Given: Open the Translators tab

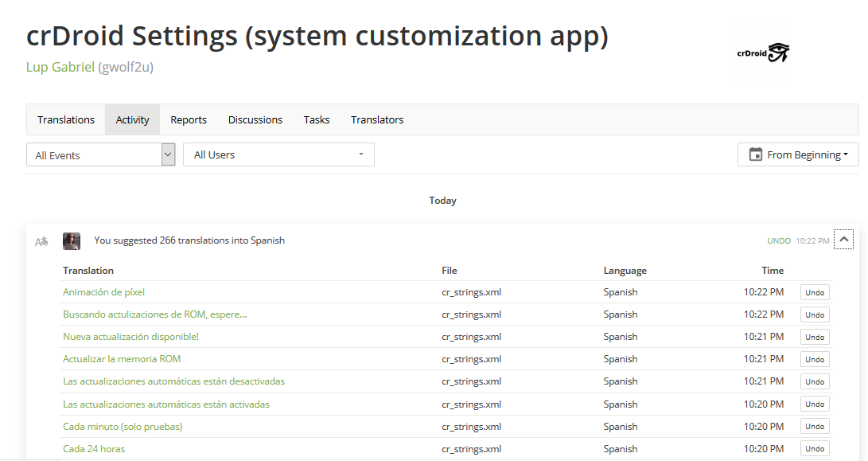Looking at the screenshot, I should tap(377, 119).
